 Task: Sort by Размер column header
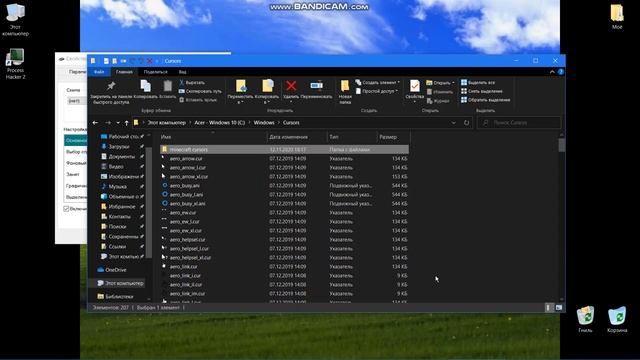pos(393,137)
